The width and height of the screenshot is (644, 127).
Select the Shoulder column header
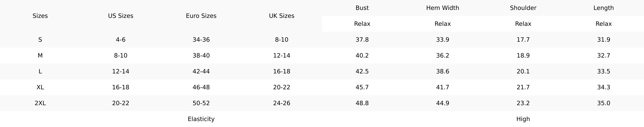pos(523,8)
